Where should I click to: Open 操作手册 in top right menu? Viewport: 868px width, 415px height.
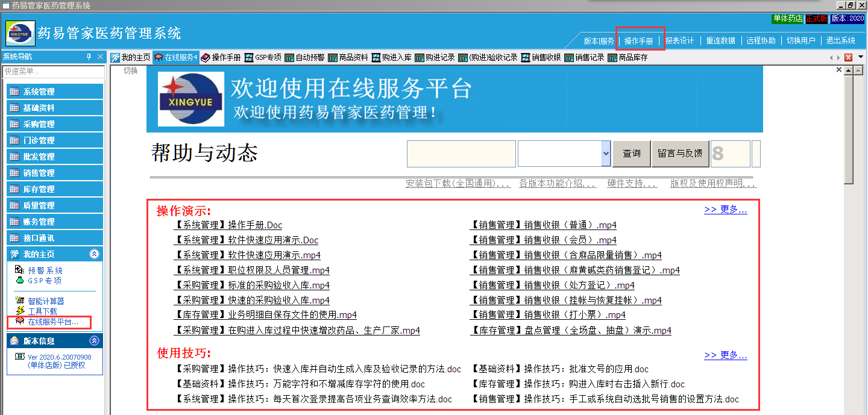pos(639,41)
